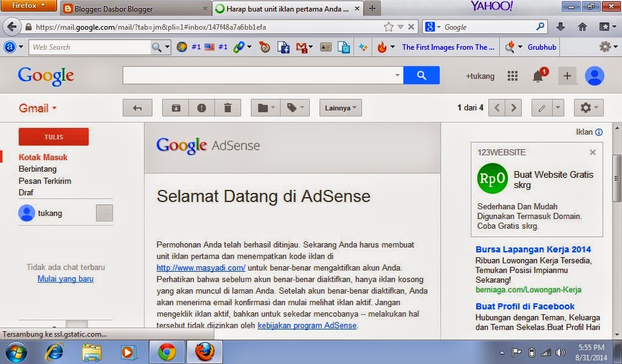
Task: Open Bursa Lapangan Kerja 2014 ad
Action: click(x=533, y=249)
